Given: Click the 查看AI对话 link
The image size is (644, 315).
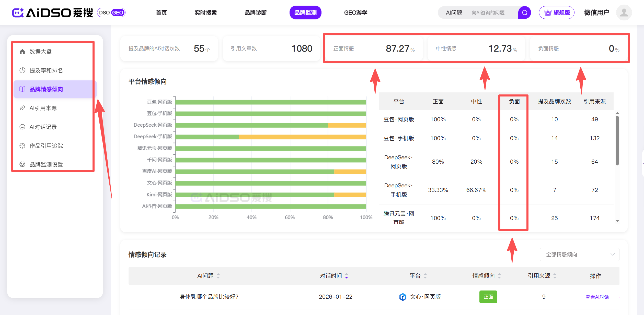Looking at the screenshot, I should [597, 297].
